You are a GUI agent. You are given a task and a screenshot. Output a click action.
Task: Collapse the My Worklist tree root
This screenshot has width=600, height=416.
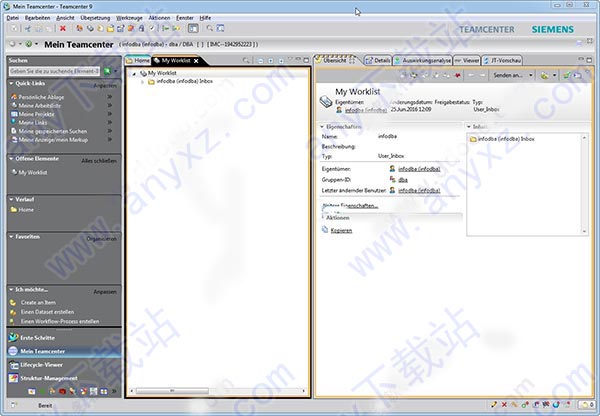(x=134, y=73)
